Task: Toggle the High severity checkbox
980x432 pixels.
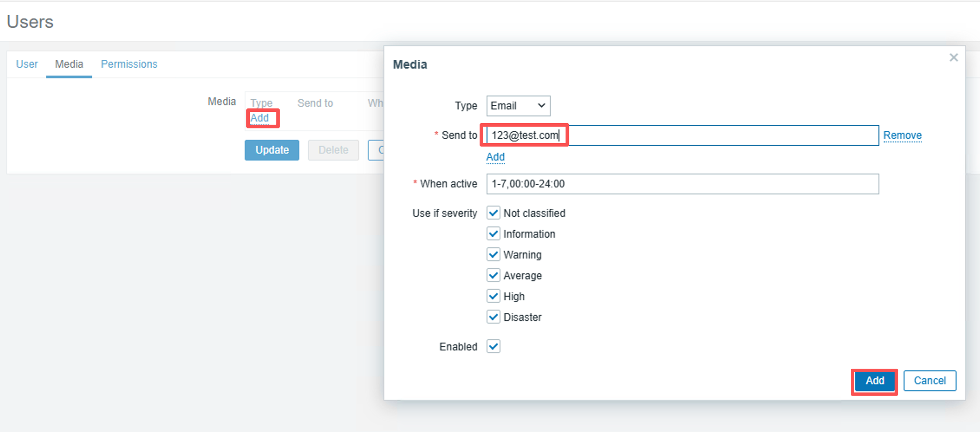Action: tap(493, 296)
